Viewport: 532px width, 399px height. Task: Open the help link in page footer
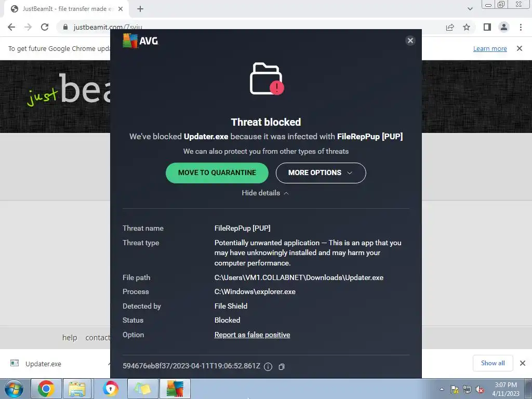click(x=70, y=338)
